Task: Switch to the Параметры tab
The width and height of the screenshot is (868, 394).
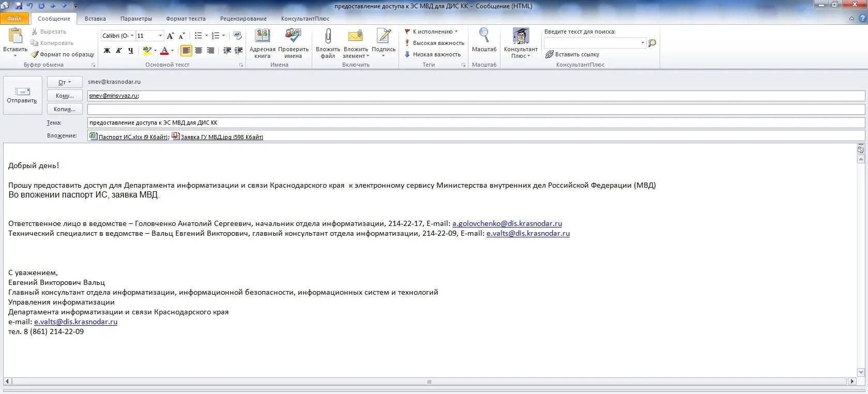Action: tap(136, 19)
